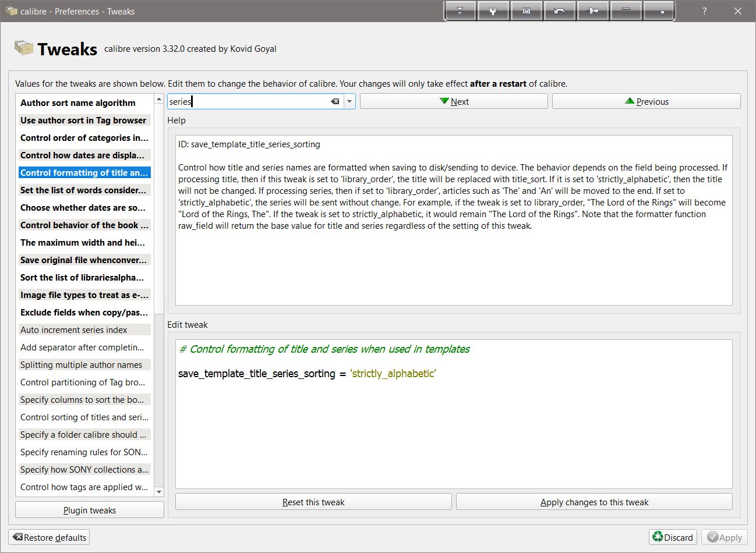Click the horizontal dash icon in title bar toolbar

pos(627,11)
